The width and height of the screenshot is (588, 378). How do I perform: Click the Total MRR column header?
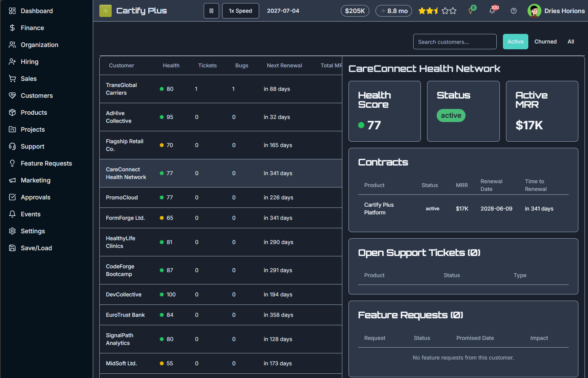coord(331,65)
